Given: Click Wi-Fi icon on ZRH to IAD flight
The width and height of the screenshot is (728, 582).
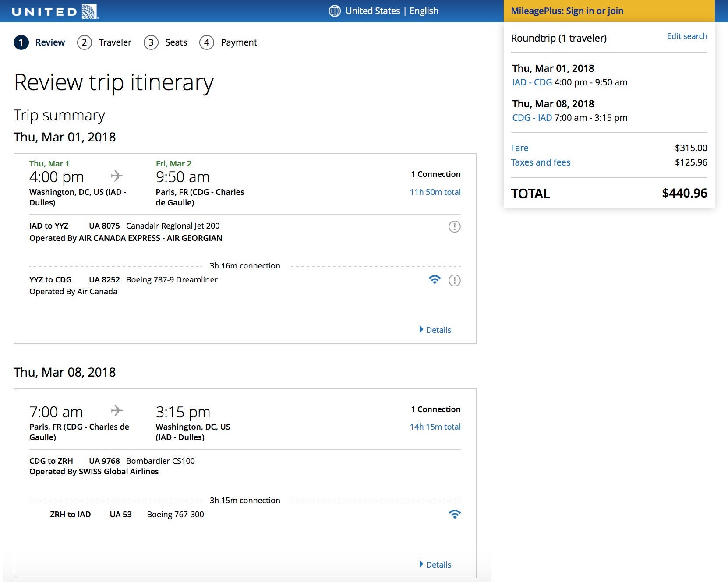Looking at the screenshot, I should [x=455, y=515].
